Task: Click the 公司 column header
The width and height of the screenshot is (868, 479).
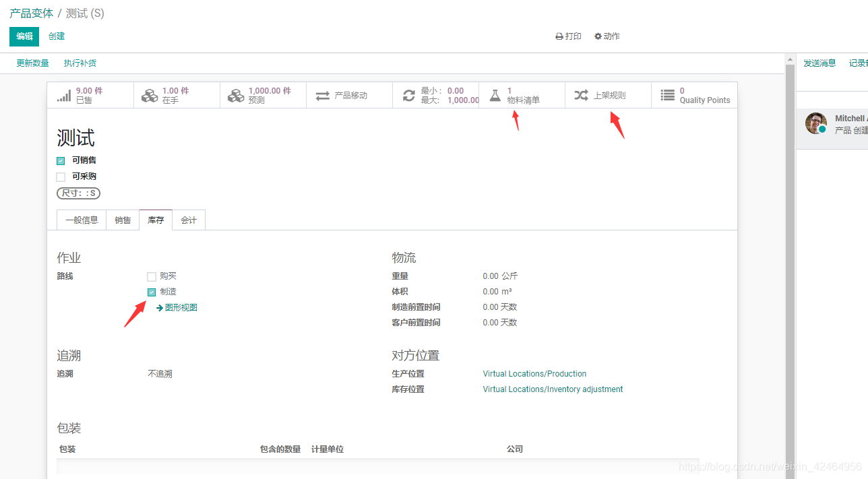Action: [x=515, y=449]
